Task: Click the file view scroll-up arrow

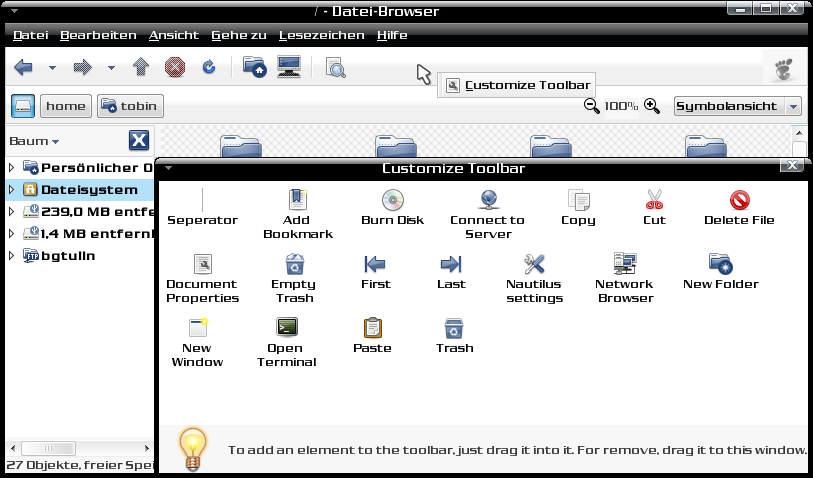Action: click(x=799, y=134)
